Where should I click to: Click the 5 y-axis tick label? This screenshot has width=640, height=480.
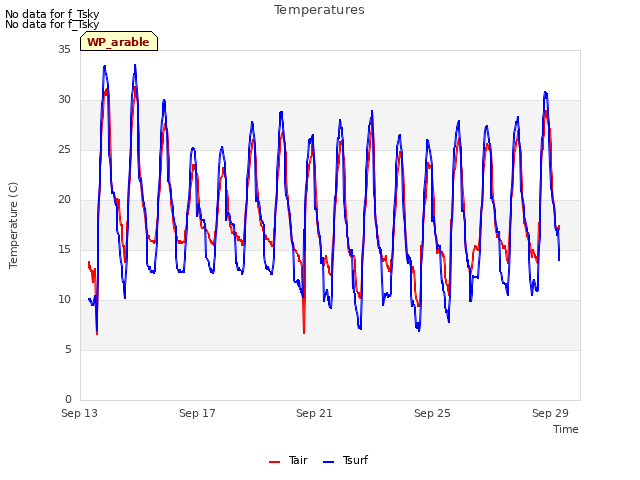68,350
